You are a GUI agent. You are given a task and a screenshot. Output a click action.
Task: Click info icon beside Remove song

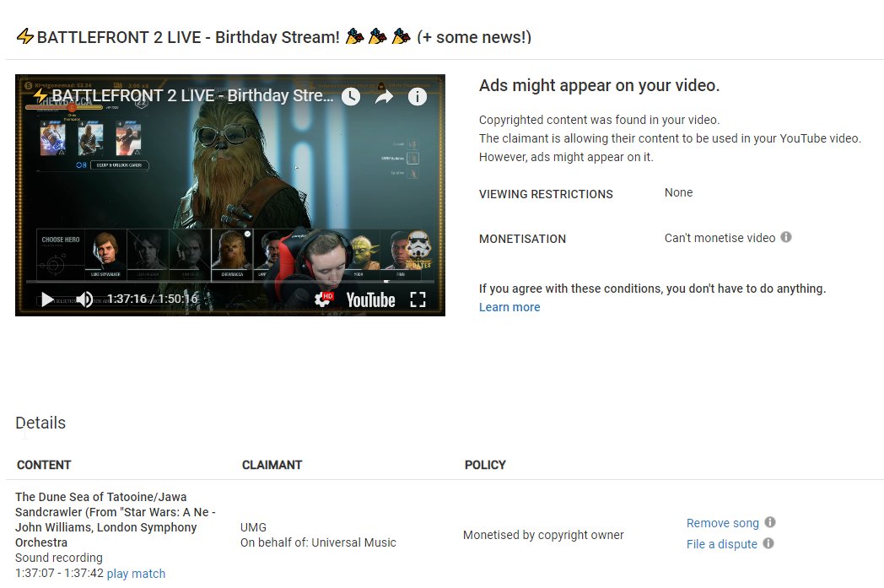770,522
